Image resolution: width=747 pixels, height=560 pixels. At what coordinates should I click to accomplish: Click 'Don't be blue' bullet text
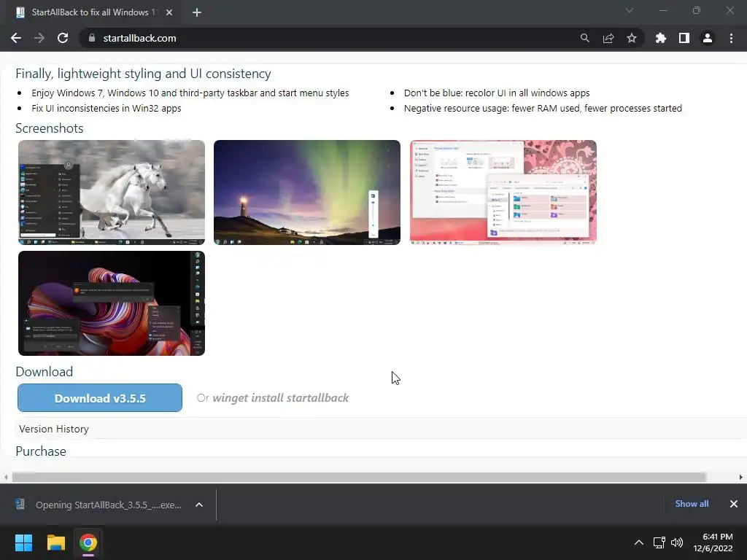(497, 93)
